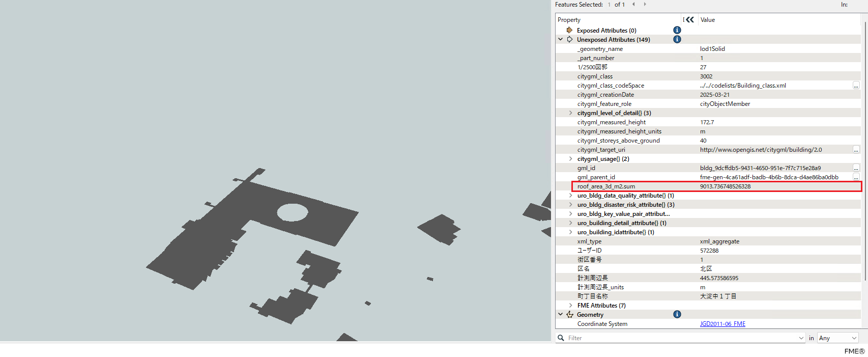Viewport: 868px width, 357px height.
Task: Open the JGD2011-06_FME coordinate system link
Action: point(722,324)
